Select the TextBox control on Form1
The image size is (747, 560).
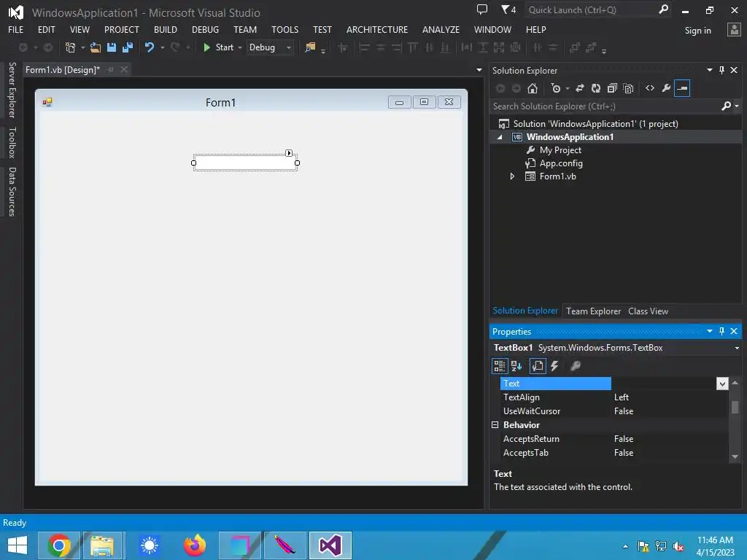245,163
